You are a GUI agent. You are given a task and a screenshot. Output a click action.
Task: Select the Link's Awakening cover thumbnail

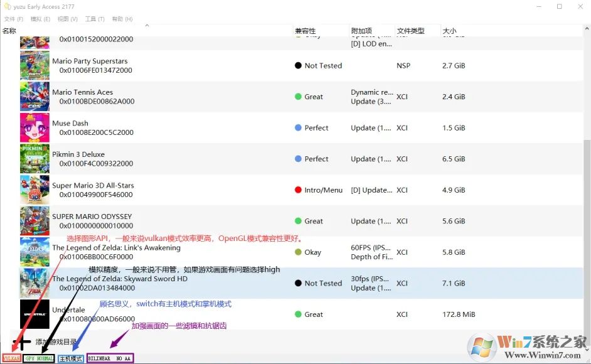[35, 252]
